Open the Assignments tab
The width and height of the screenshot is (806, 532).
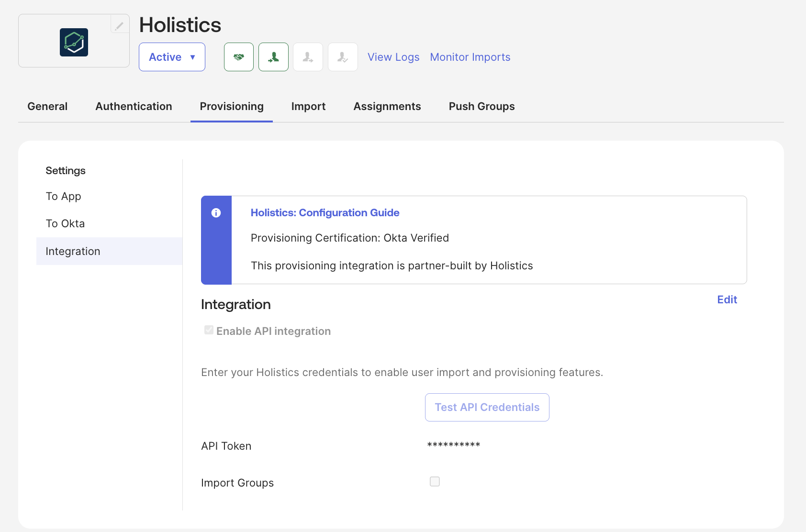(387, 106)
